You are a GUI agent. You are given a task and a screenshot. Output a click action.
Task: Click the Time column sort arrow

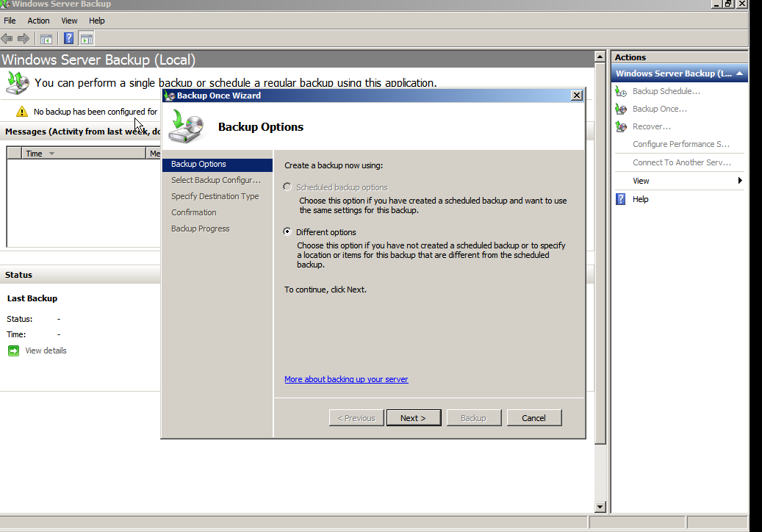(51, 154)
